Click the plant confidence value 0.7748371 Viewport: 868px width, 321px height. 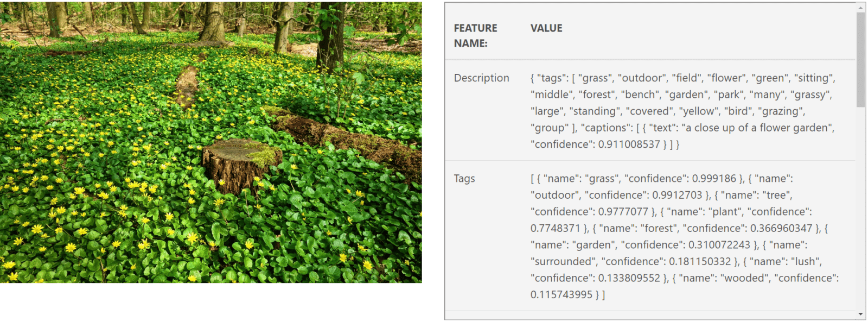[556, 228]
